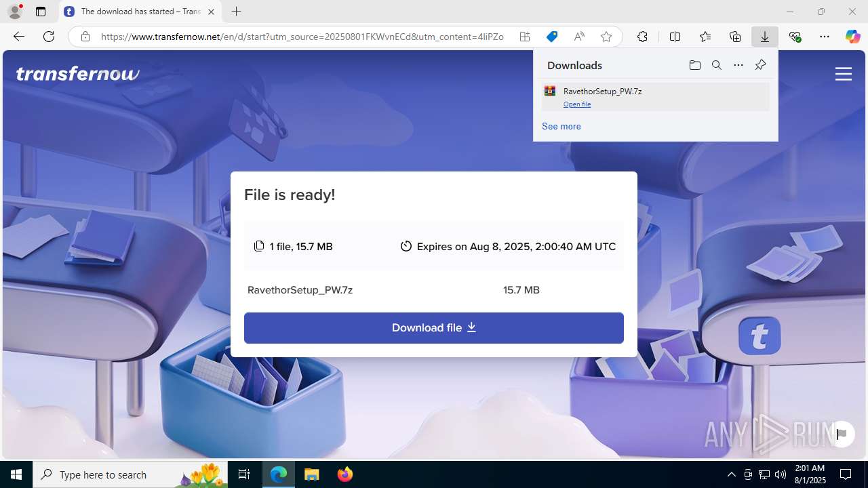Select the RavethorSetup_PW.7z download entry
This screenshot has height=488, width=868.
[x=655, y=97]
